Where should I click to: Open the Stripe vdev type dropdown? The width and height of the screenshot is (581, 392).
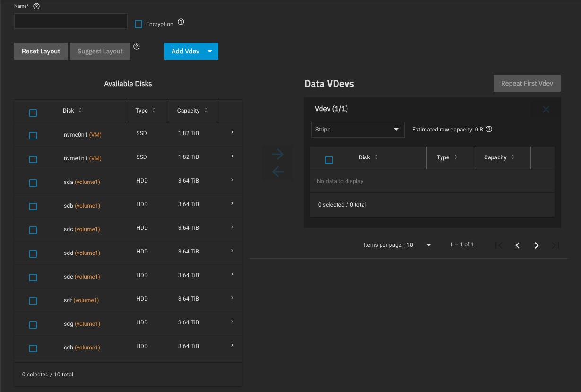357,130
